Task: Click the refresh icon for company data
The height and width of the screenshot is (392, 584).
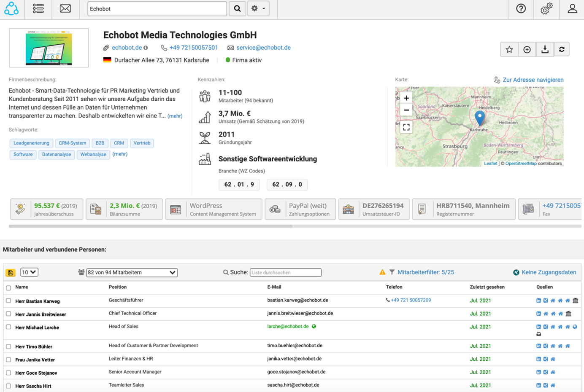Action: 562,49
